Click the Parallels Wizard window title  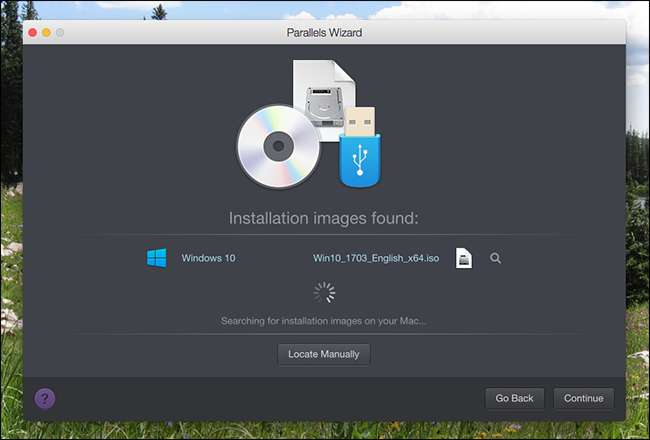pos(324,32)
